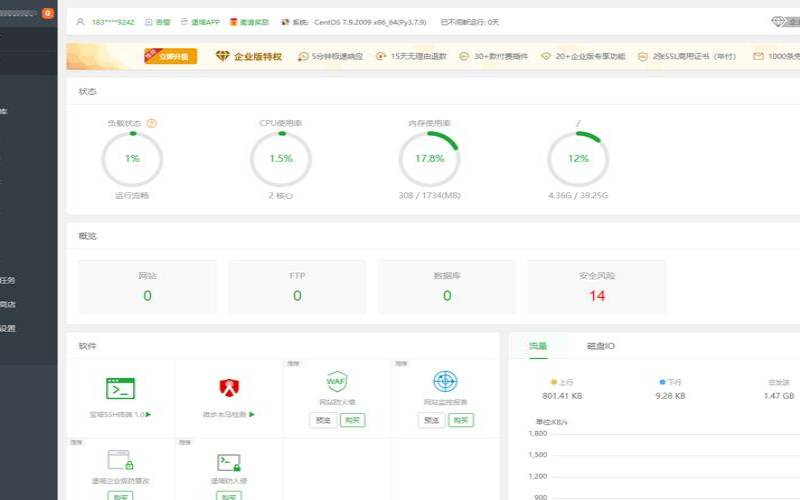Click 购买 under the anti-tamper plugin
This screenshot has height=500, width=800.
(x=121, y=496)
